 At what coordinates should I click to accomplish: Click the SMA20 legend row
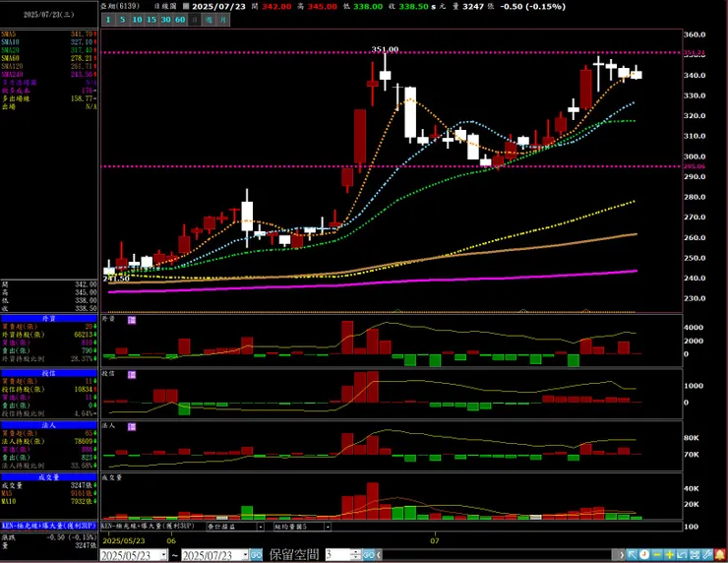pyautogui.click(x=49, y=50)
